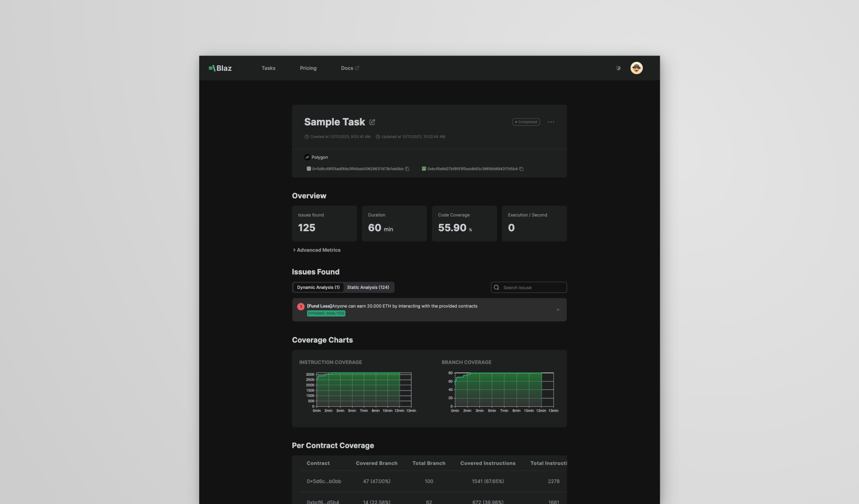Screen dimensions: 859x504
Task: Focus the Search issue field
Action: point(533,287)
